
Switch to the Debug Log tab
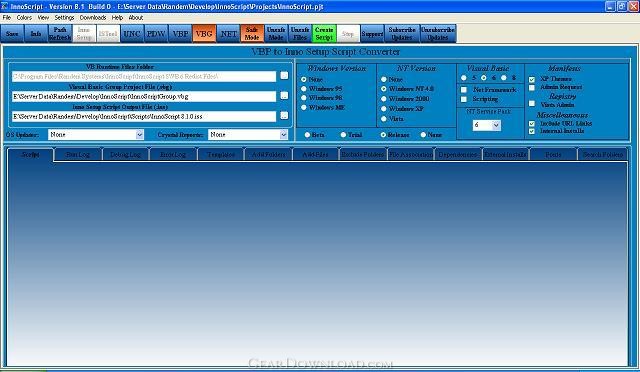point(125,155)
